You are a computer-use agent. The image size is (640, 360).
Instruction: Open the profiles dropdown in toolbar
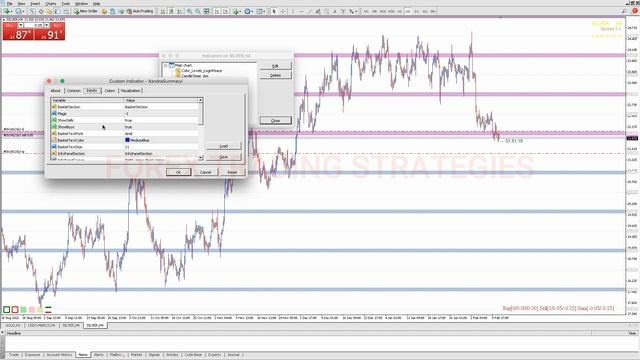(x=19, y=11)
